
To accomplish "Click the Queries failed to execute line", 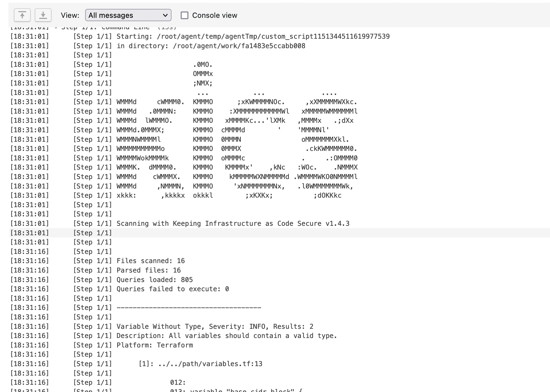I will click(173, 289).
